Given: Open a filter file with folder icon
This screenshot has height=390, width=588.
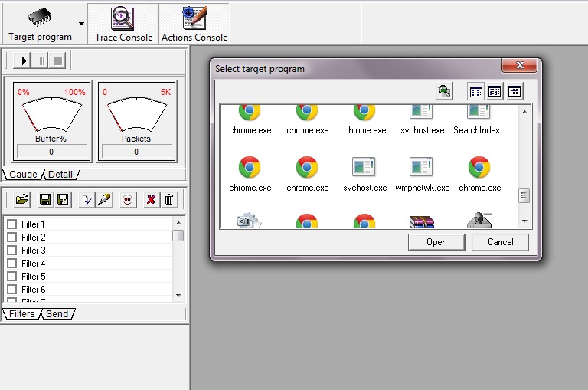Looking at the screenshot, I should (21, 200).
